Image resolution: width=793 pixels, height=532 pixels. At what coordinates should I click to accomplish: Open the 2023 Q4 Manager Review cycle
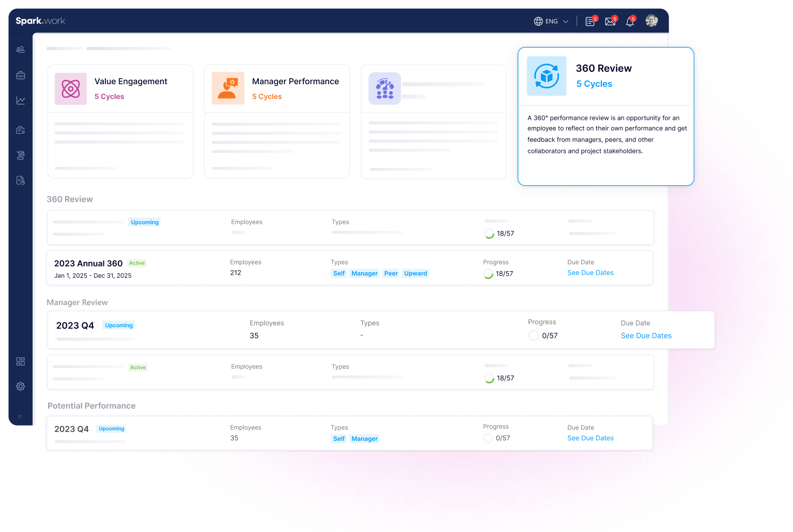point(75,325)
